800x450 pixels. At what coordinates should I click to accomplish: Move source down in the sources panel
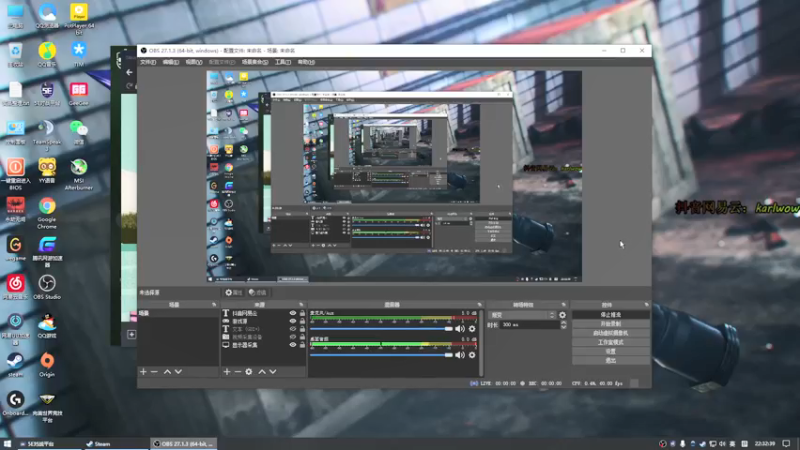273,371
